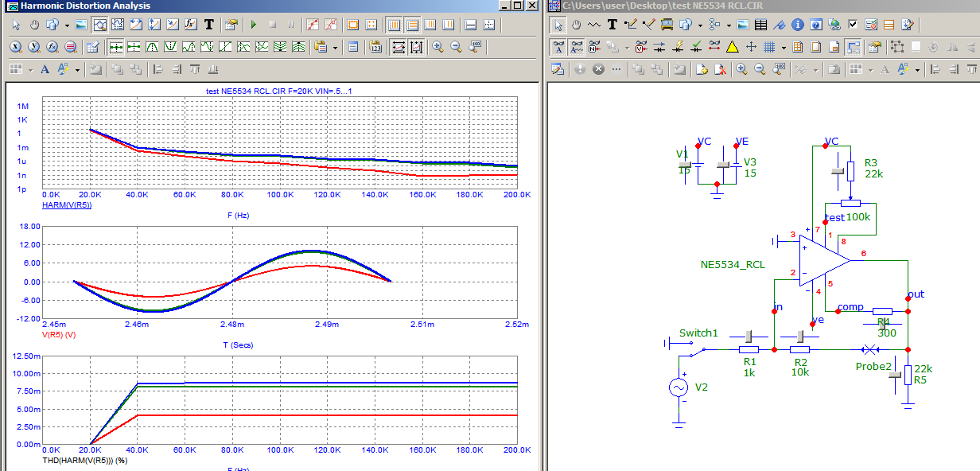Open the blue grid dropdown arrow in schematic toolbar

pos(784,47)
